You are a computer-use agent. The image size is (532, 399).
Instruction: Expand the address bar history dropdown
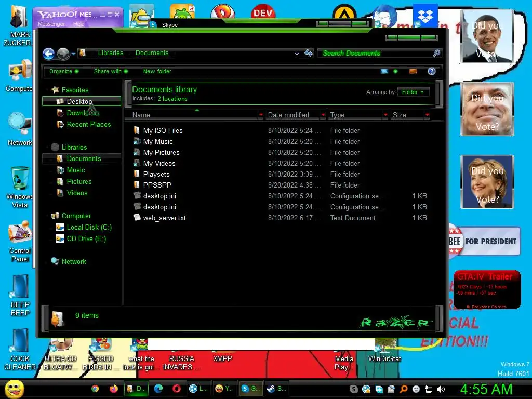click(x=297, y=54)
